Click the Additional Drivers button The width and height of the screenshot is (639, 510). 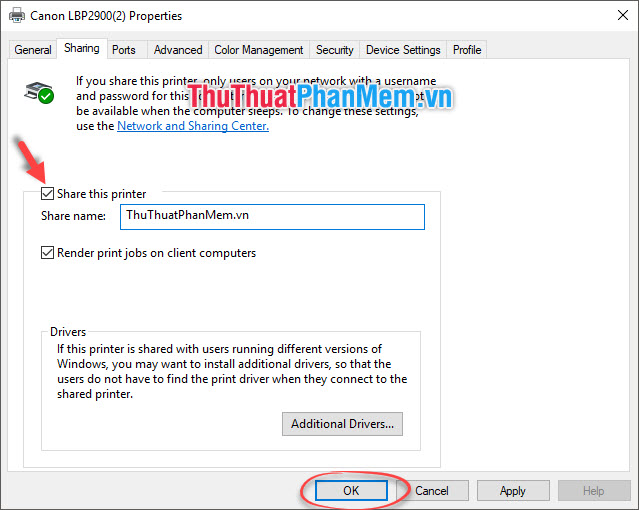coord(342,424)
